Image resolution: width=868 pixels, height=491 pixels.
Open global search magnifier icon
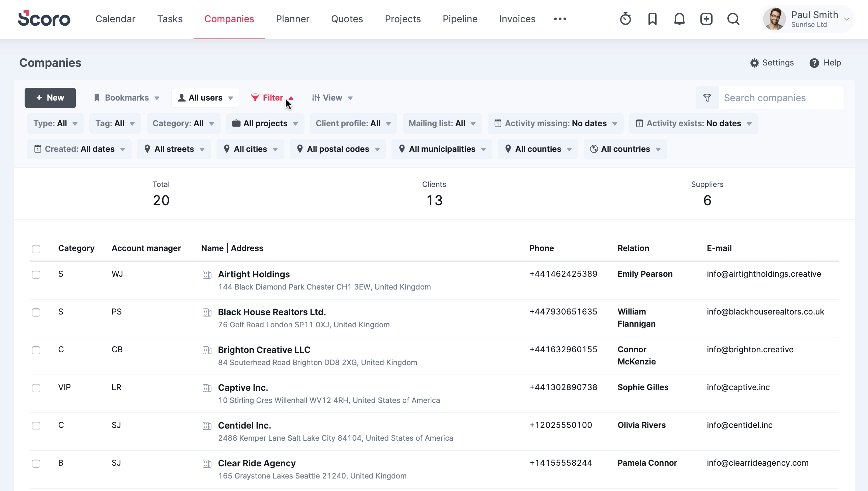point(733,19)
